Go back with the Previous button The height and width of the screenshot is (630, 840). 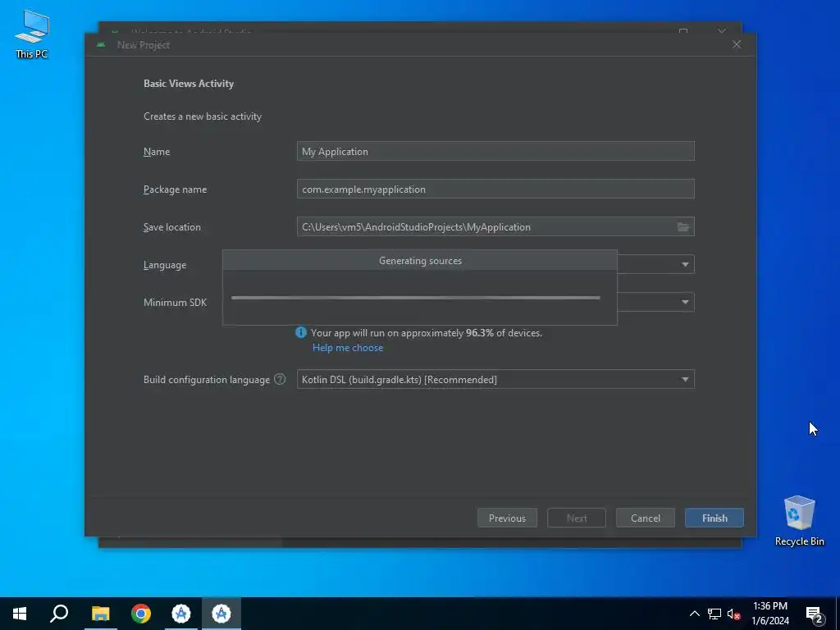507,518
